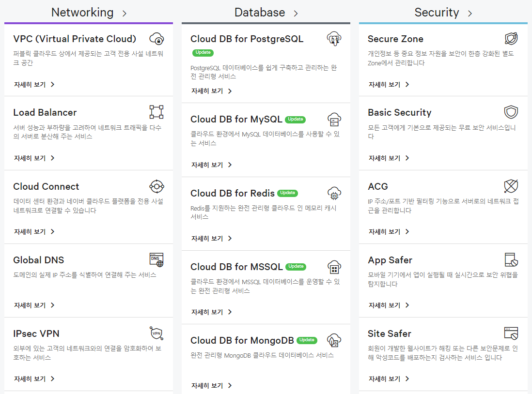
Task: Click the Cloud DB for MySQL icon
Action: pos(334,120)
